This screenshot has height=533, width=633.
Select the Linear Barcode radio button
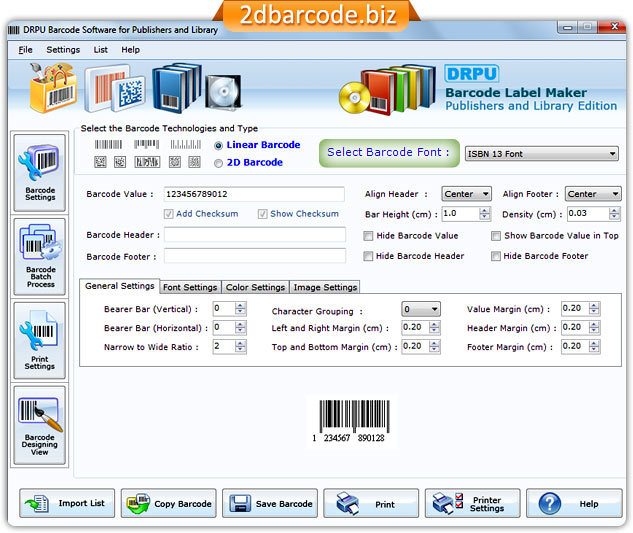point(218,146)
